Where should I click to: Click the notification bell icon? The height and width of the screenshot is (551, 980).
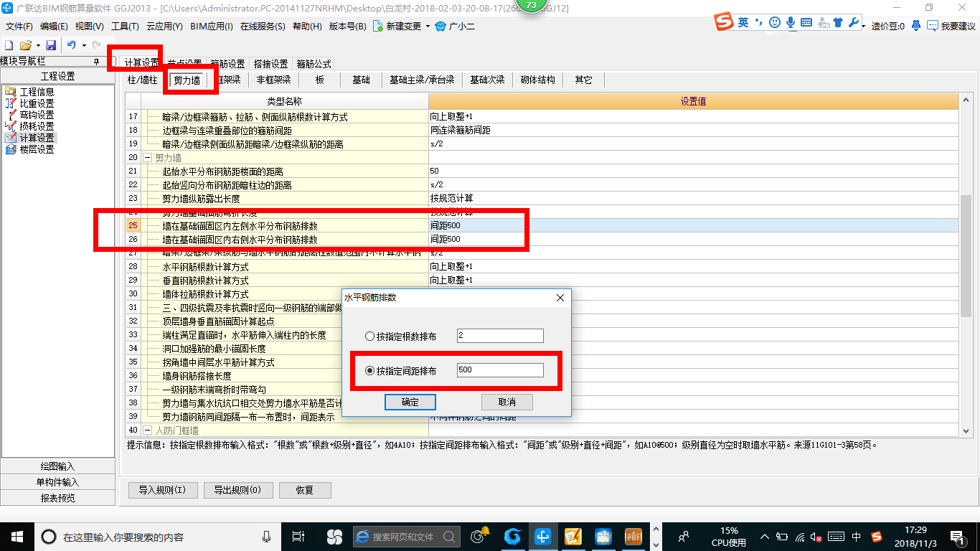tap(916, 26)
